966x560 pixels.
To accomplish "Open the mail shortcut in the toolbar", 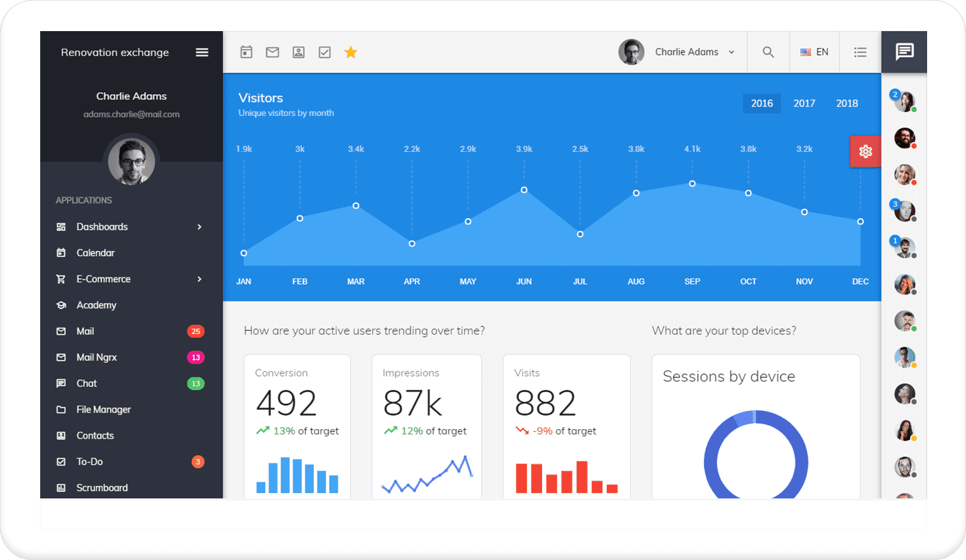I will coord(272,52).
